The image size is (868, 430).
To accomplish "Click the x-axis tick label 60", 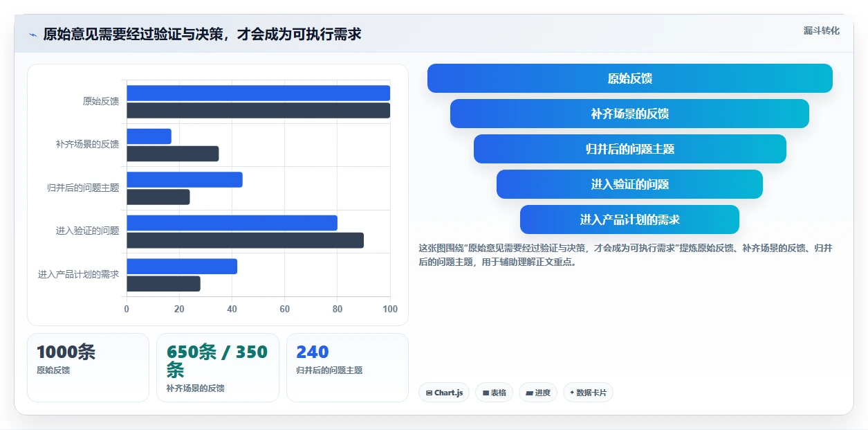I will pyautogui.click(x=285, y=310).
